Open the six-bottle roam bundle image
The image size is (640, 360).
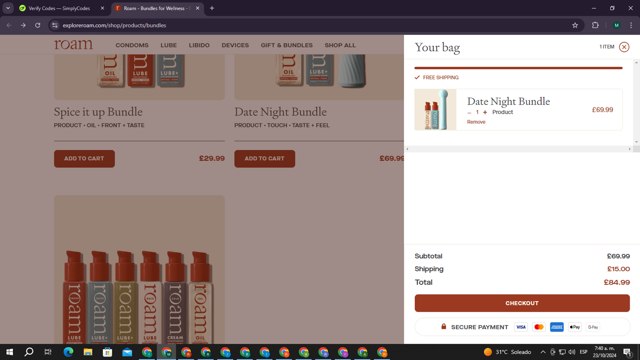tap(139, 269)
